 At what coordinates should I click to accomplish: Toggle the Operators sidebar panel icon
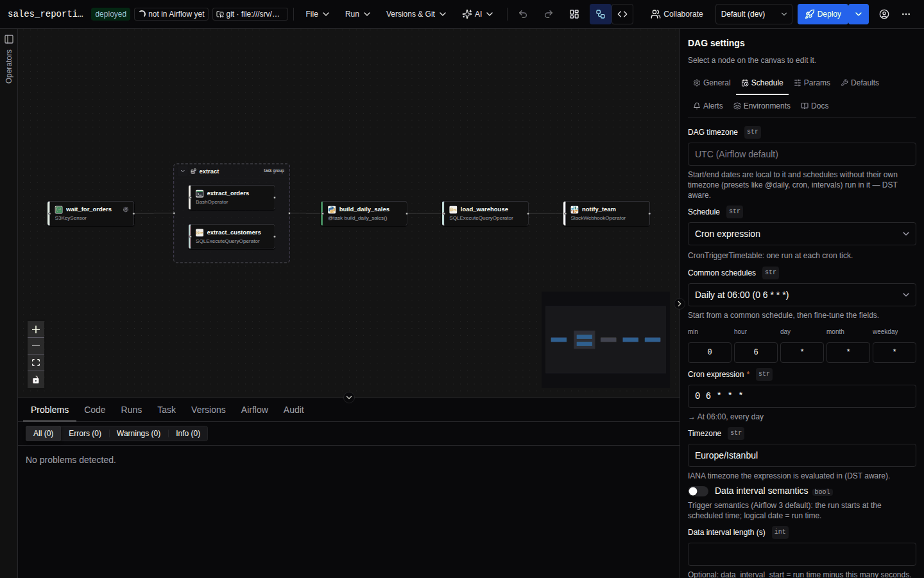click(9, 39)
